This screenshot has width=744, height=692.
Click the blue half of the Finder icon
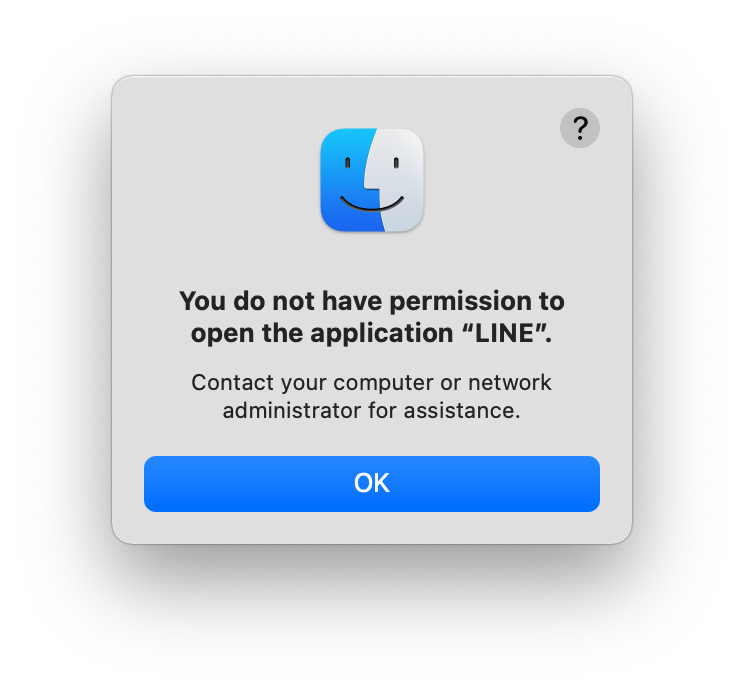[x=344, y=180]
